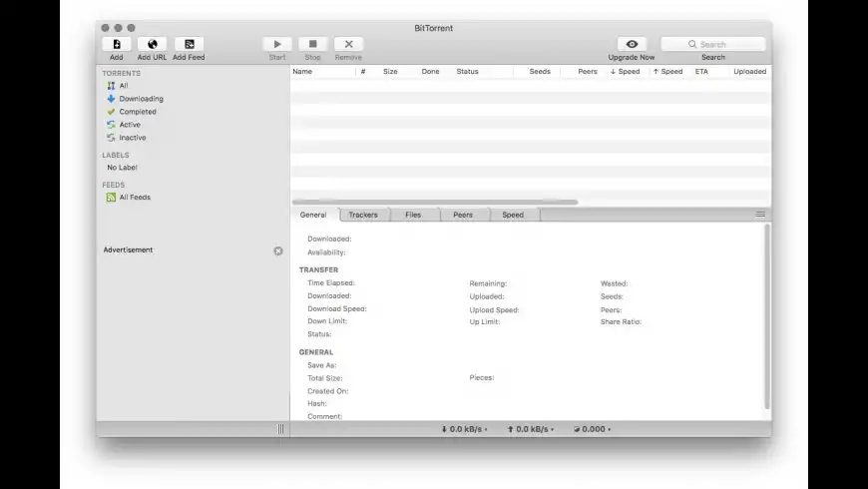The height and width of the screenshot is (489, 868).
Task: Click the torrent list horizontal scrollbar
Action: pos(435,203)
